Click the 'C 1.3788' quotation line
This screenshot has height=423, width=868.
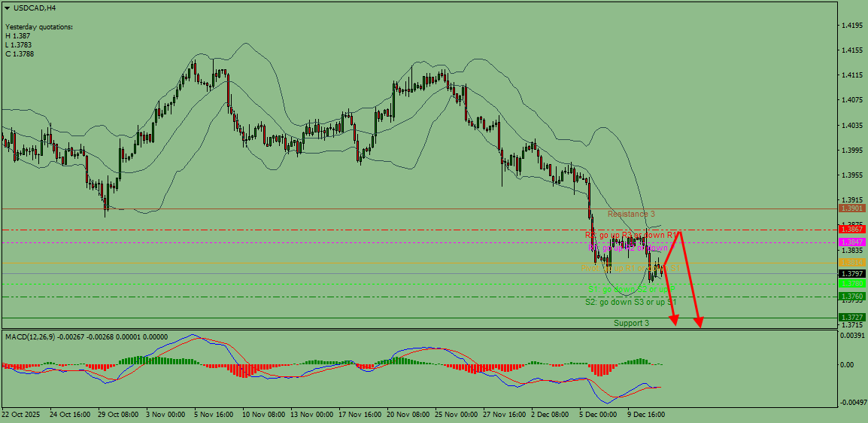coord(20,53)
